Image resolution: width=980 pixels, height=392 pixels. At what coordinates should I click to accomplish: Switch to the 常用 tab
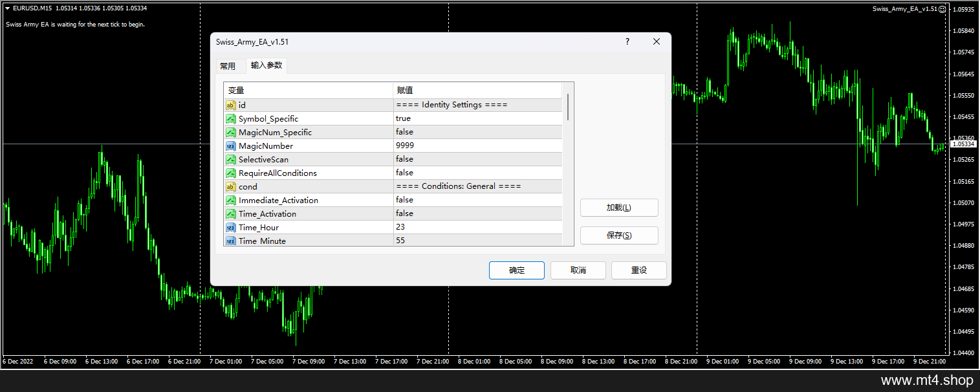pos(228,66)
